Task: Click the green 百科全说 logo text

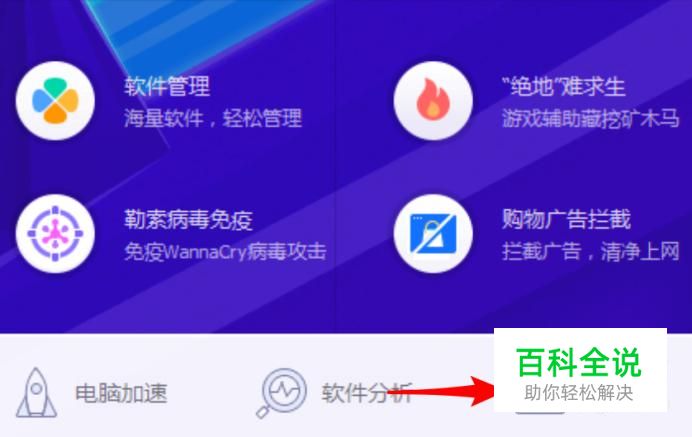Action: (579, 363)
